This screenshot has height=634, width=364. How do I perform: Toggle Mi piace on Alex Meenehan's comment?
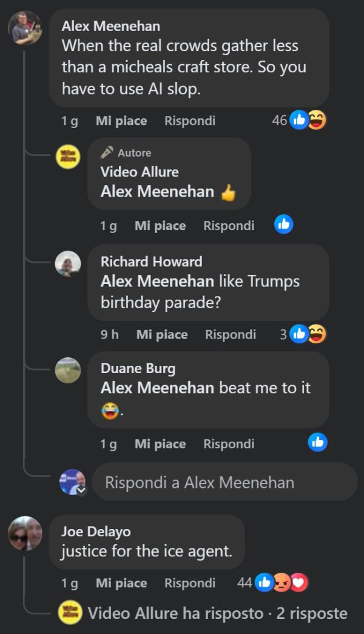[x=121, y=121]
